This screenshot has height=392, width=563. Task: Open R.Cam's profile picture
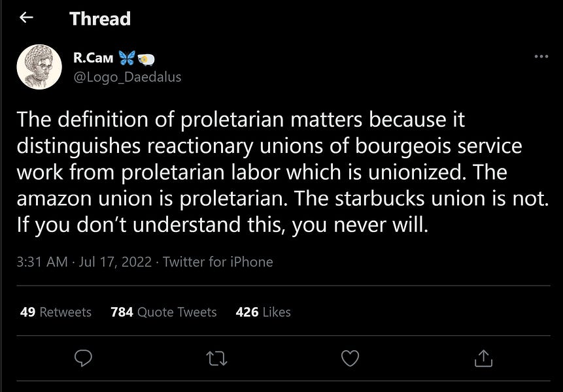(39, 67)
